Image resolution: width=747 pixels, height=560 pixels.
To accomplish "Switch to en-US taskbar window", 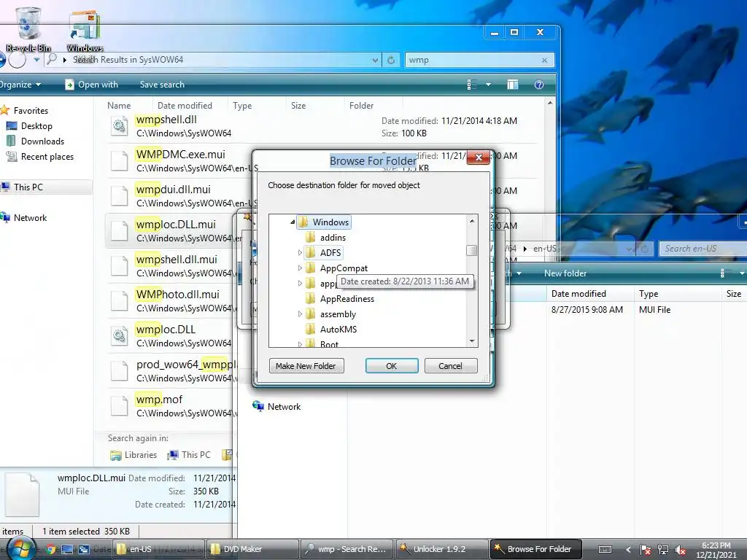I will tap(158, 549).
